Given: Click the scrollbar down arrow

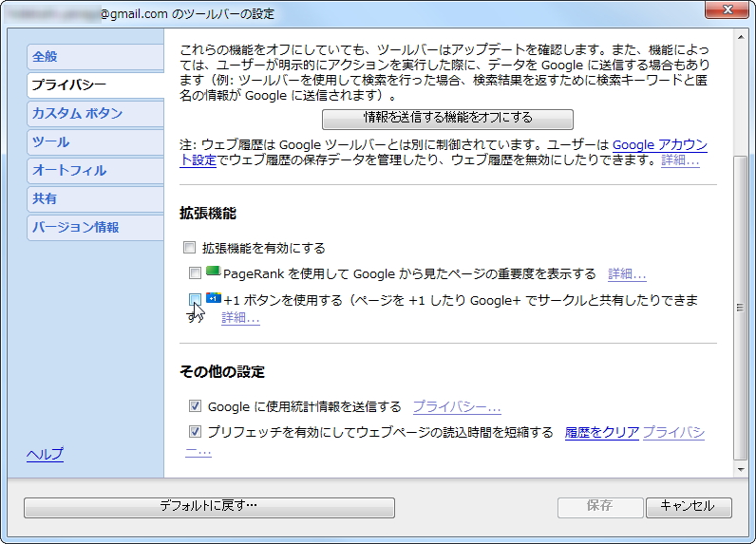Looking at the screenshot, I should click(741, 469).
